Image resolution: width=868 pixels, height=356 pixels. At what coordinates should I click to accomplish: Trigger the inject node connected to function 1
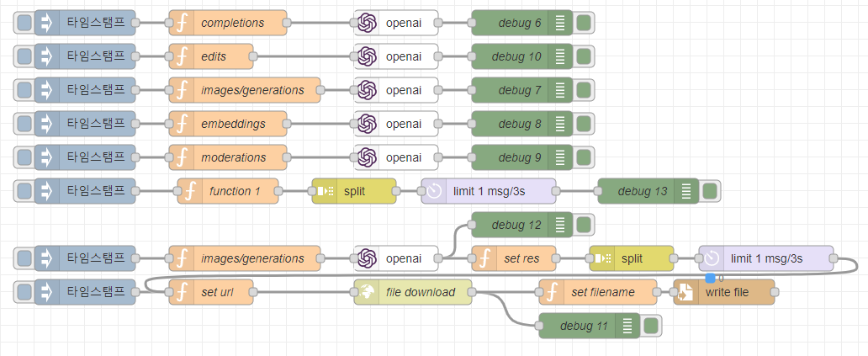pos(24,191)
